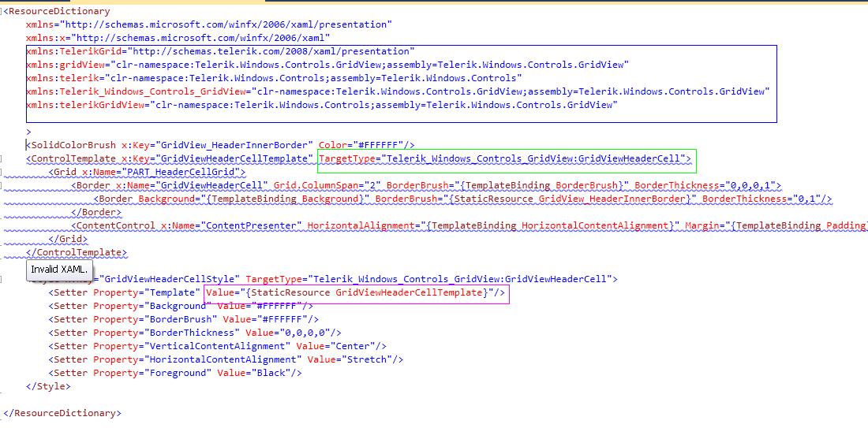Image resolution: width=868 pixels, height=428 pixels.
Task: Click the opening ResourceDictionary tag on the first line
Action: (57, 11)
